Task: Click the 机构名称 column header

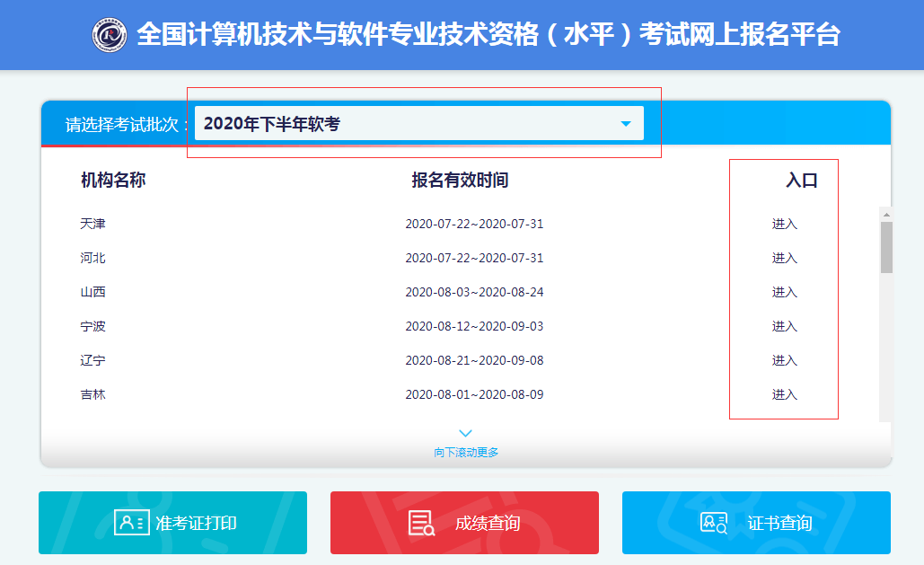Action: [x=113, y=180]
